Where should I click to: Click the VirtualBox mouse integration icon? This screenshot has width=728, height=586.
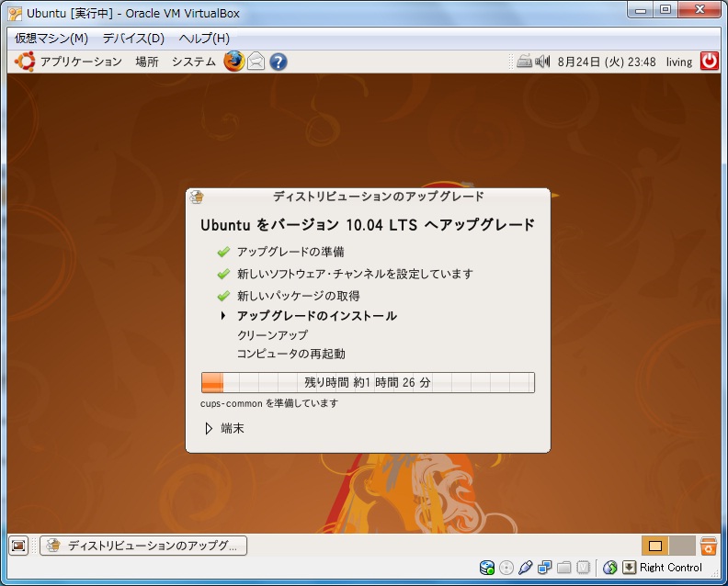click(x=609, y=568)
